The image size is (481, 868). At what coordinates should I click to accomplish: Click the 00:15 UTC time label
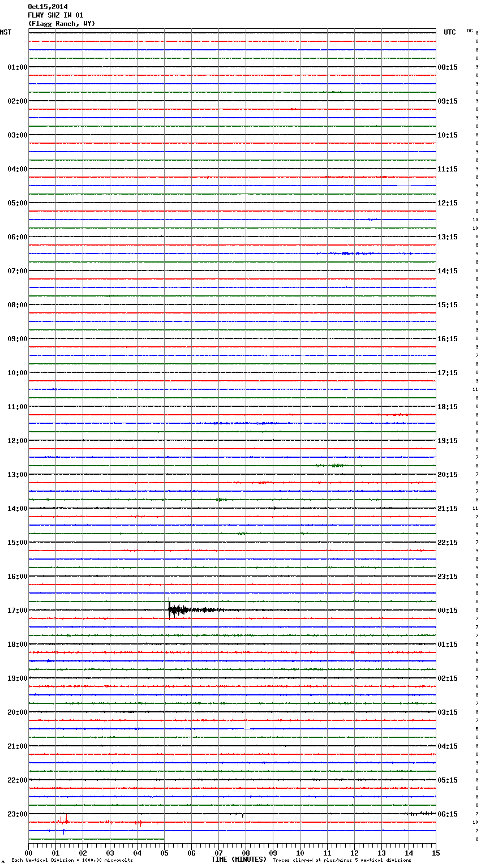(448, 611)
